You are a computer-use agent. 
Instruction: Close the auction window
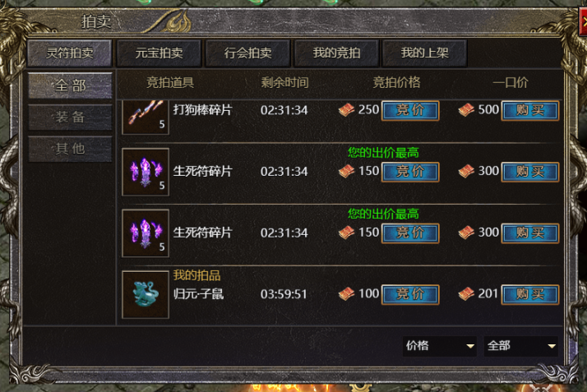click(x=583, y=21)
